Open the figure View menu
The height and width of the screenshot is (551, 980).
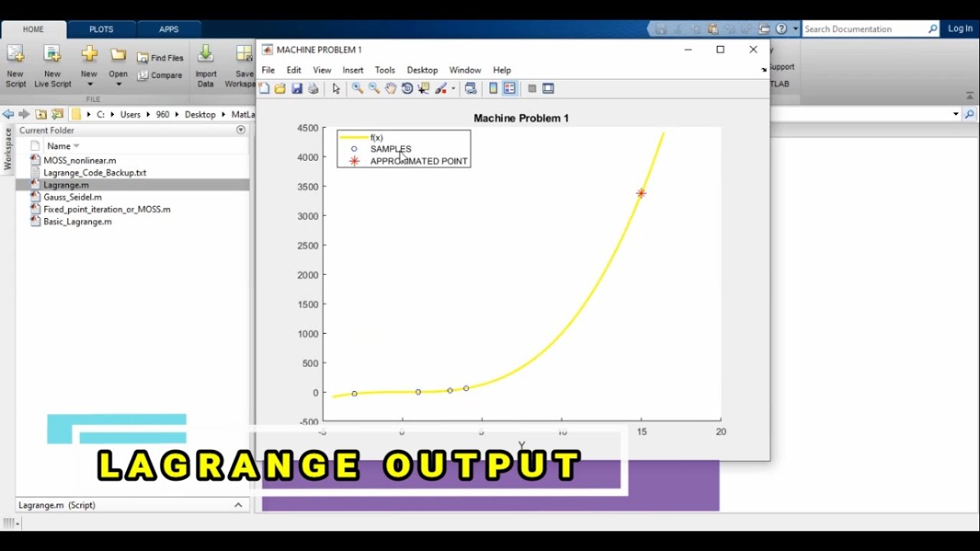(x=322, y=70)
